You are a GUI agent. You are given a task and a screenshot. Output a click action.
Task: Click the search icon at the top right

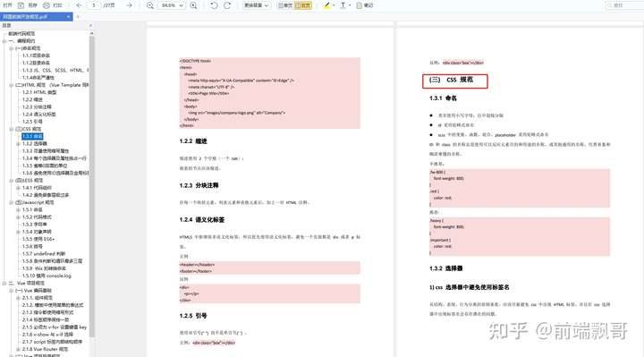point(609,5)
